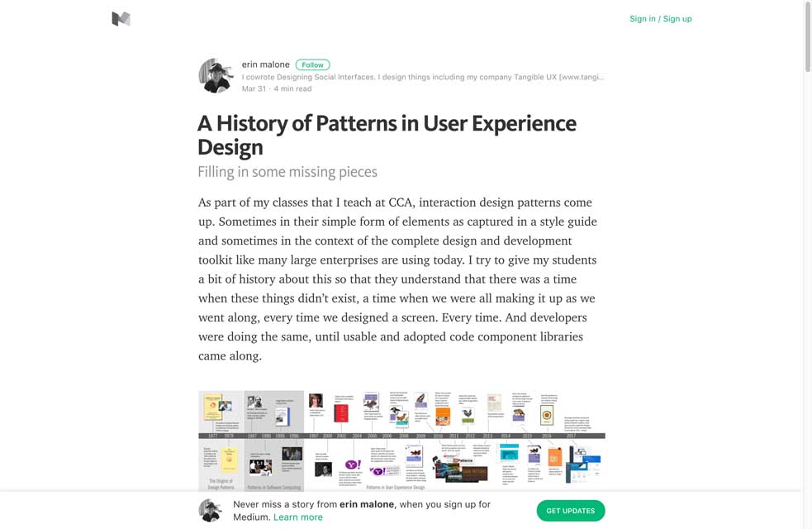Viewport: 812px width, 529px height.
Task: Click the red book cover in the timeline
Action: coord(340,413)
